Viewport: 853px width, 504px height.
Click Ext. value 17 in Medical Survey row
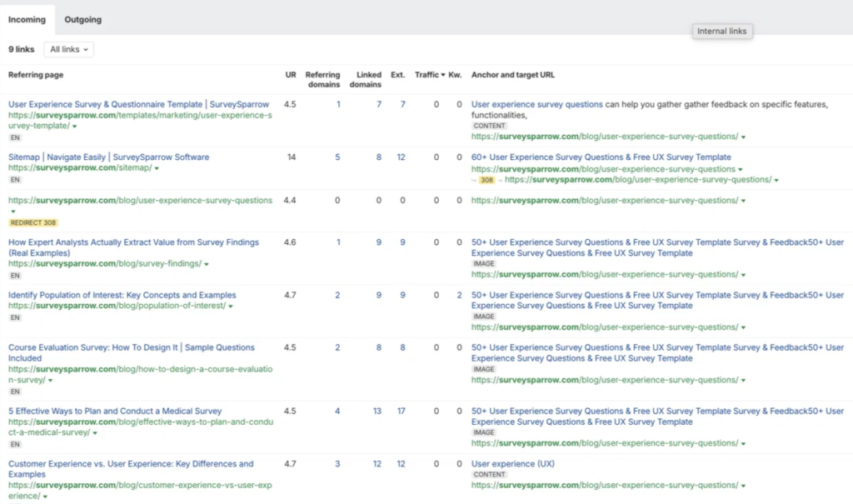(x=401, y=411)
